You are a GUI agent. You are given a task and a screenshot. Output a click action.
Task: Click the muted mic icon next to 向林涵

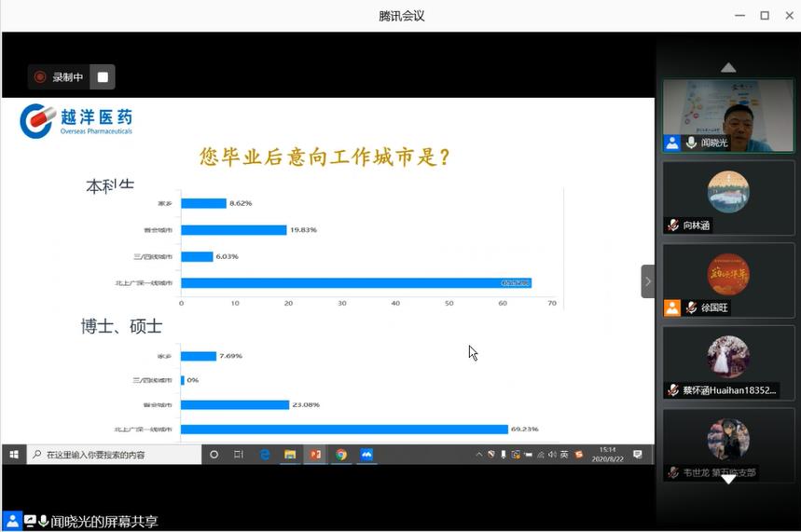point(672,225)
